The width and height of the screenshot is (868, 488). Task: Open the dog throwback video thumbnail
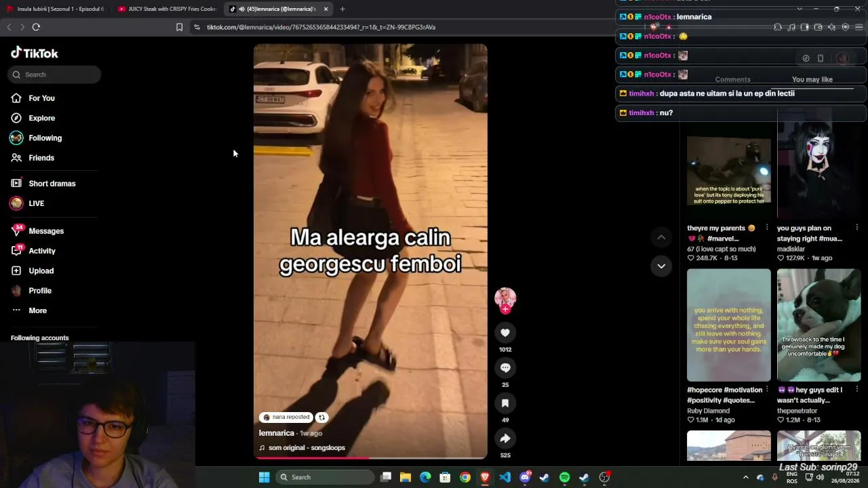pyautogui.click(x=819, y=325)
